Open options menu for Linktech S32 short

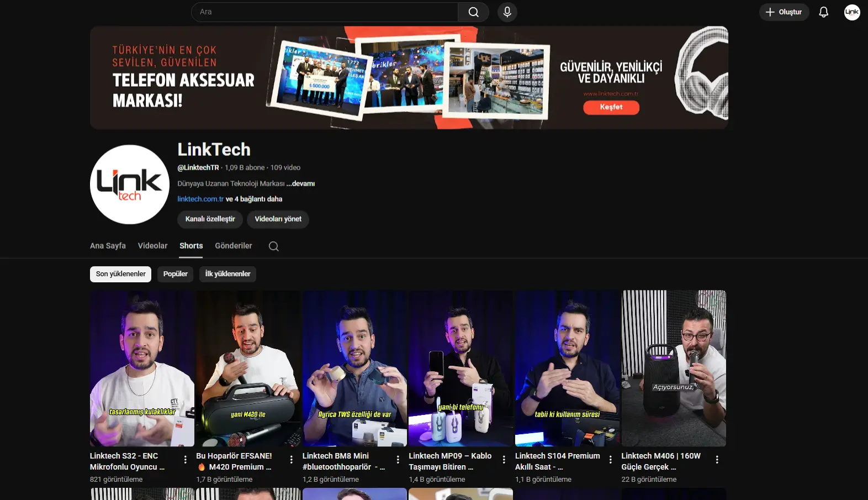(186, 460)
